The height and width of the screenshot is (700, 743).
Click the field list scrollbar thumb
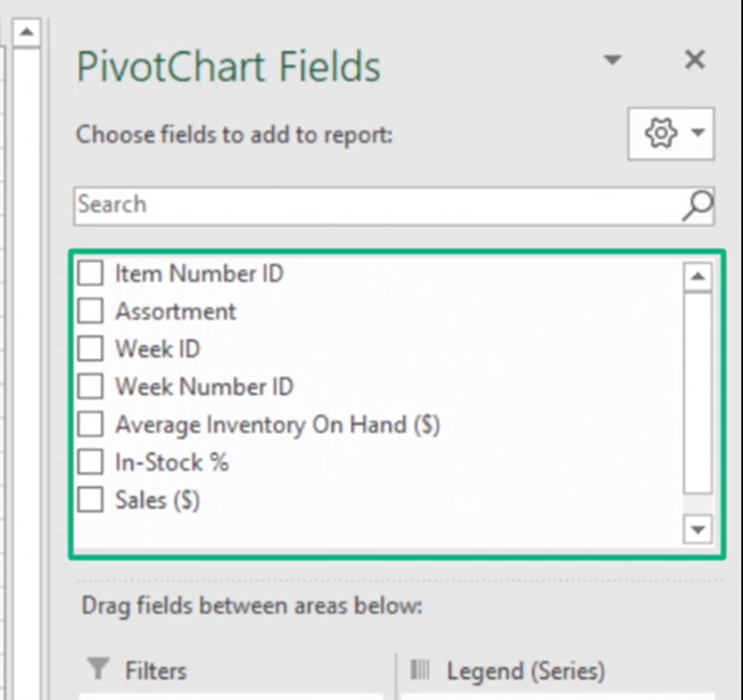697,391
